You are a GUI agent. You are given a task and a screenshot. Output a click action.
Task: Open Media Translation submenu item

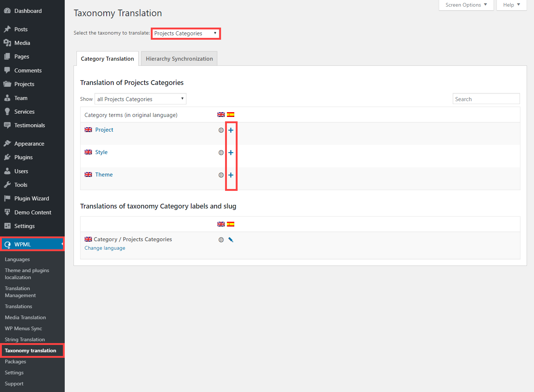coord(25,318)
